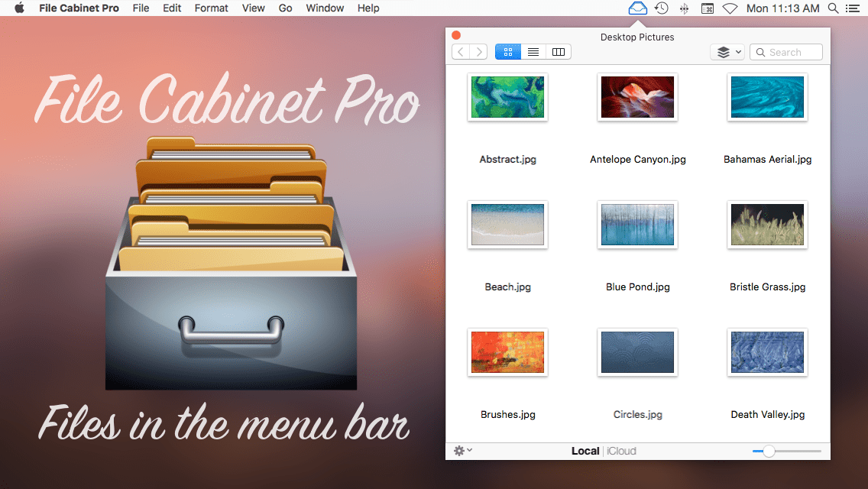Open the Go menu
The width and height of the screenshot is (868, 489).
[285, 8]
